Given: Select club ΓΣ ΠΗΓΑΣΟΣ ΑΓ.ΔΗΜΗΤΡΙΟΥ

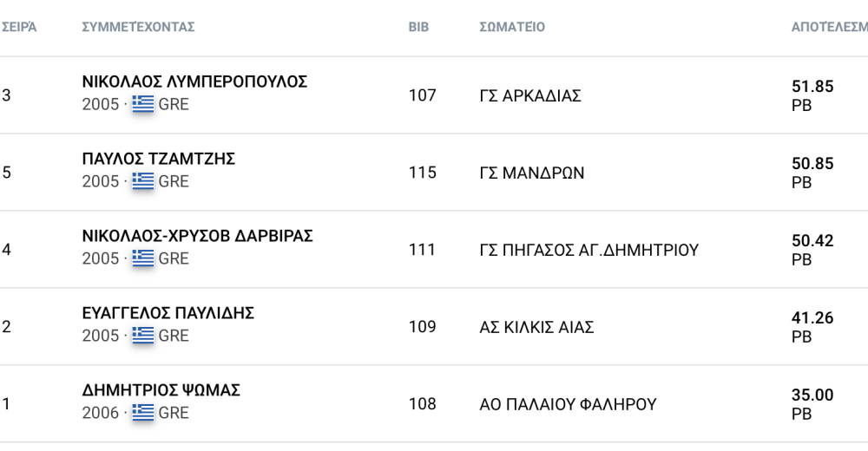Looking at the screenshot, I should (589, 250).
